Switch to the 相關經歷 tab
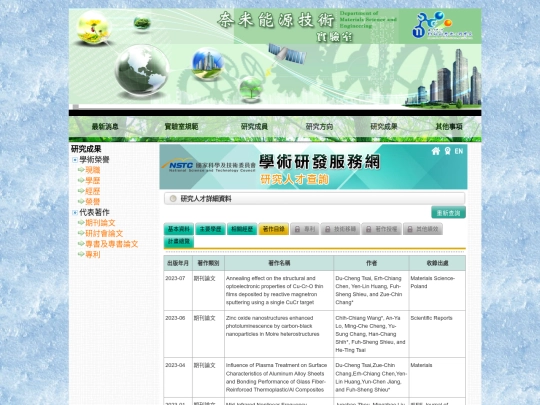The width and height of the screenshot is (540, 405). tap(242, 229)
